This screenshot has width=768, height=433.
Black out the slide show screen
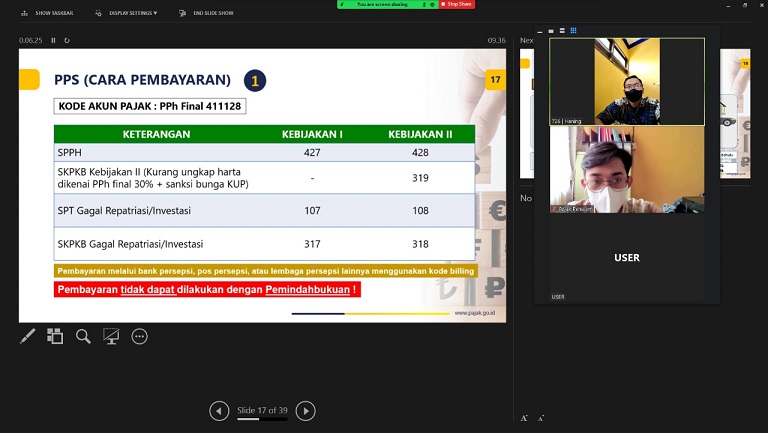coord(111,336)
